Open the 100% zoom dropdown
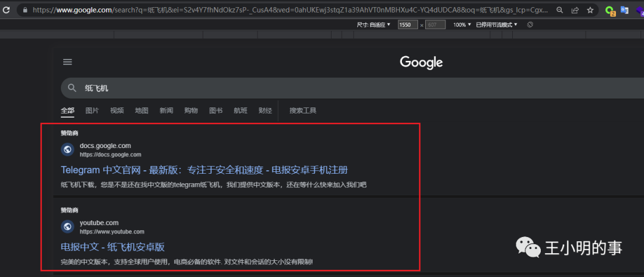 tap(462, 24)
